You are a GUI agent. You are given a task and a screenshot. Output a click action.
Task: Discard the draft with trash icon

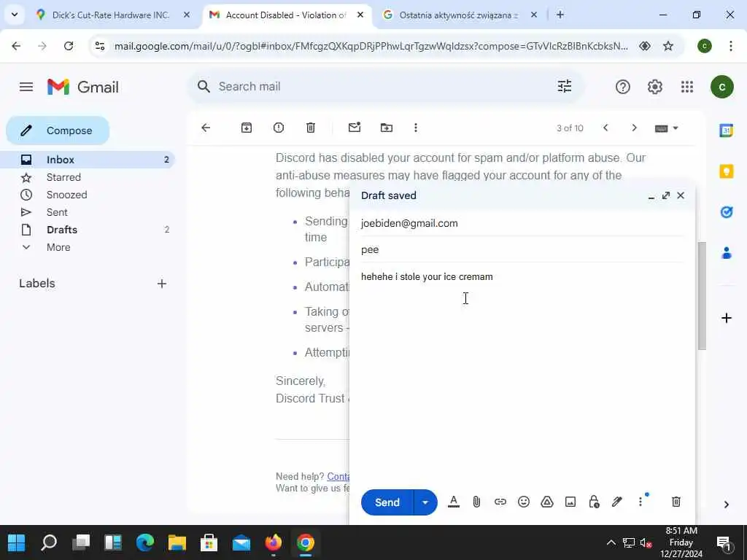(676, 502)
